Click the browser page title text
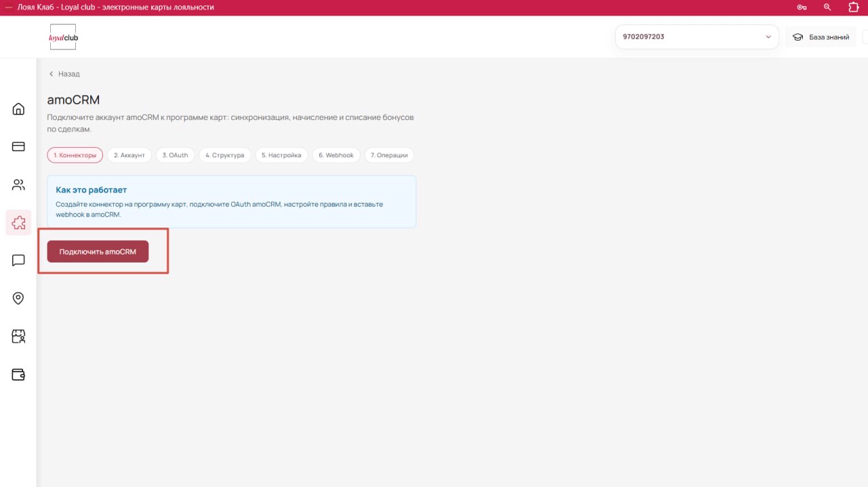Screen dimensions: 868x487 (x=115, y=7)
